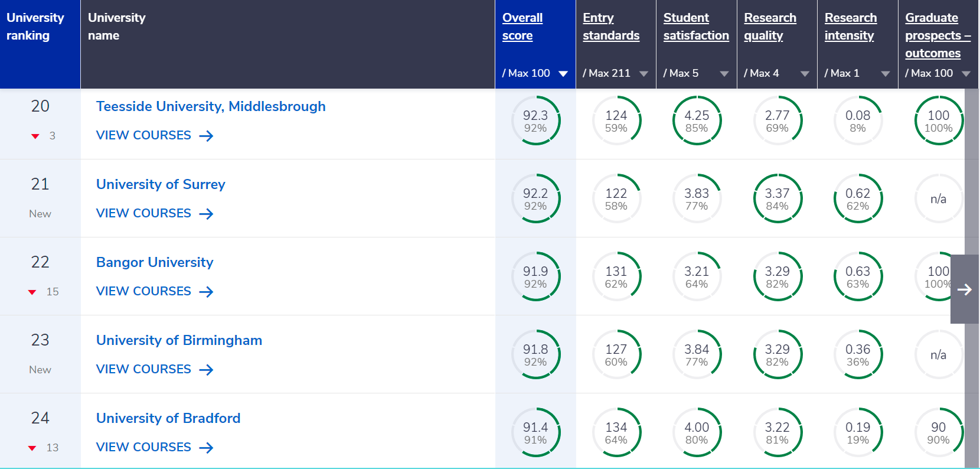Screen dimensions: 980x469
Task: Click Bangor overall score 91.9 circle
Action: pyautogui.click(x=535, y=276)
